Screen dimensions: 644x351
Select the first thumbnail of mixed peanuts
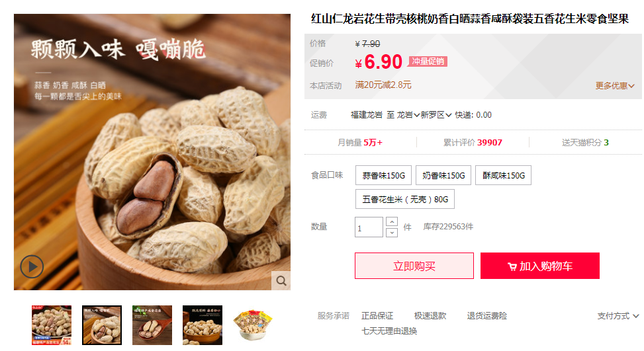click(x=52, y=325)
